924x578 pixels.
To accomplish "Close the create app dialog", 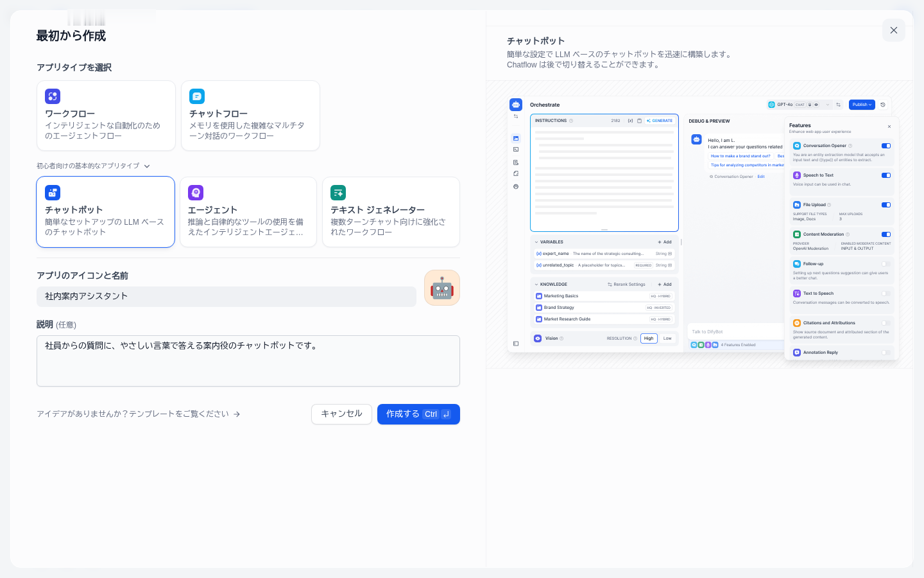I will [x=894, y=30].
